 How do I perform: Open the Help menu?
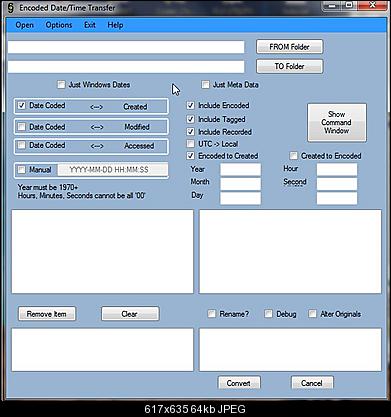coord(115,25)
